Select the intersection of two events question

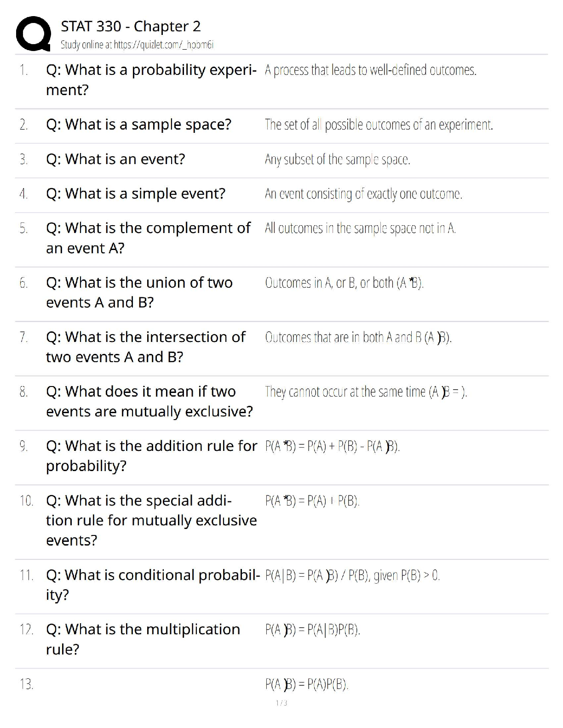point(146,347)
